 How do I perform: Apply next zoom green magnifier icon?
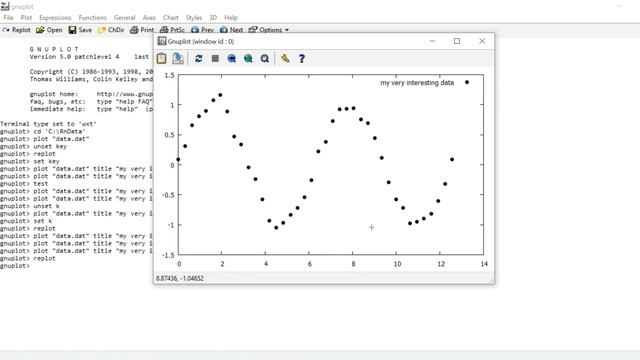click(248, 58)
